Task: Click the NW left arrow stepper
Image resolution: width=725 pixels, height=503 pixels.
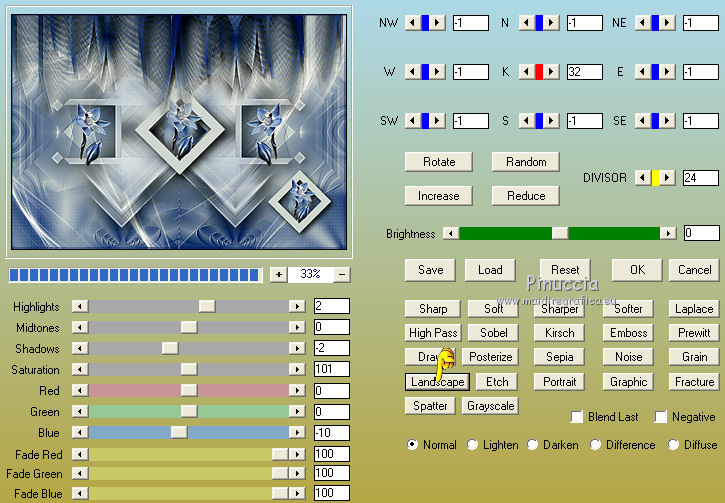Action: pos(412,23)
